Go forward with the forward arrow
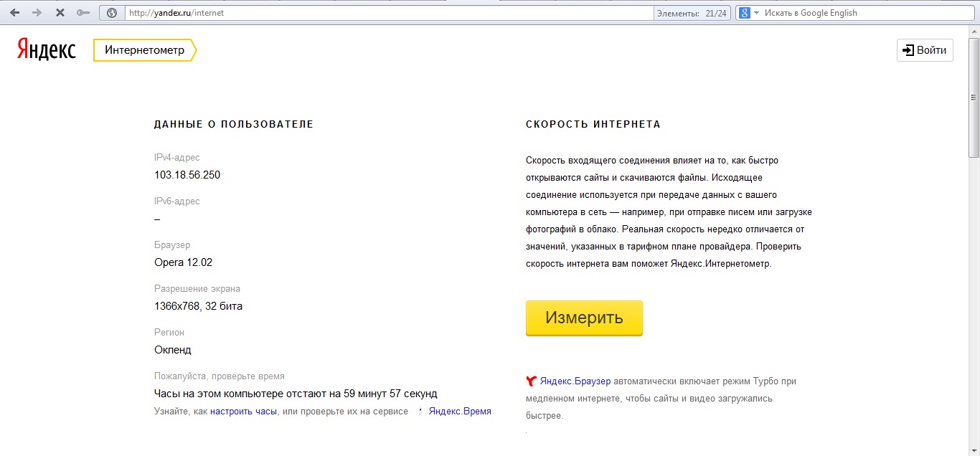Image resolution: width=980 pixels, height=456 pixels. click(37, 13)
